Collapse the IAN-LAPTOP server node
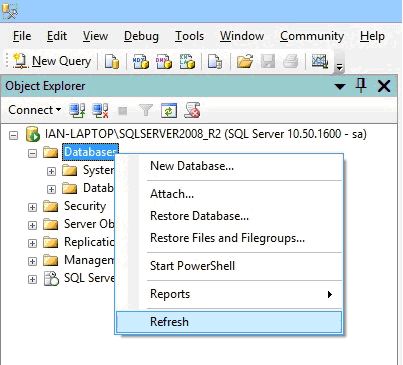The image size is (403, 365). pyautogui.click(x=13, y=135)
